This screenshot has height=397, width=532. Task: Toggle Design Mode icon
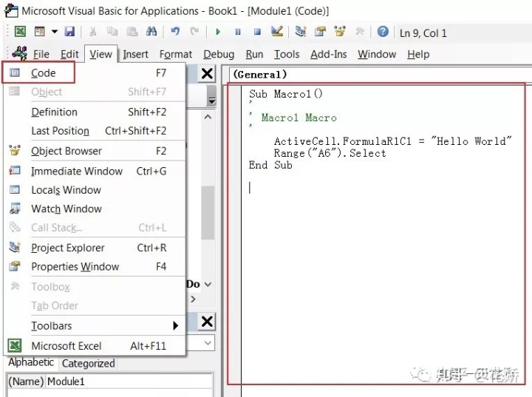(277, 32)
